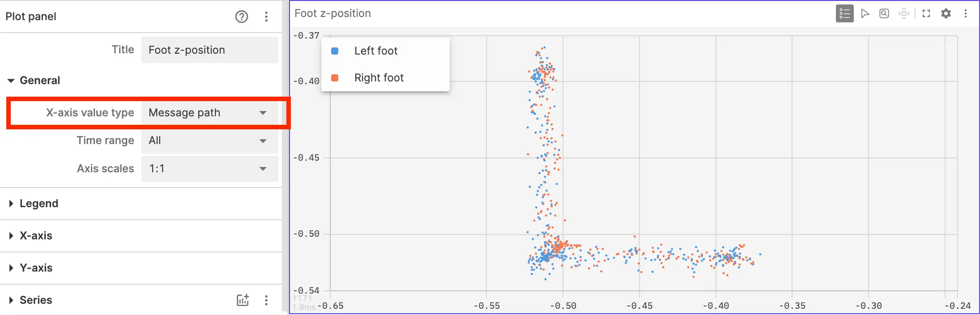Select the pointer cursor tool in plot toolbar
The width and height of the screenshot is (980, 315).
865,14
